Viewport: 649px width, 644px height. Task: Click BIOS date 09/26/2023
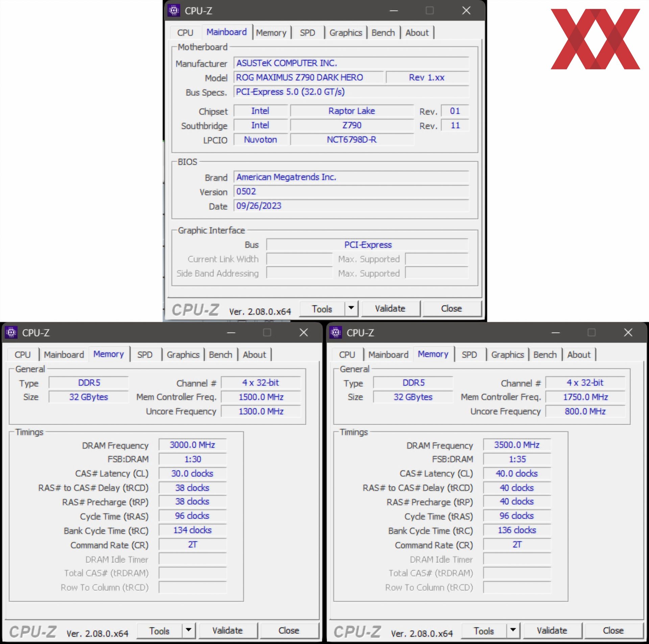[x=352, y=206]
